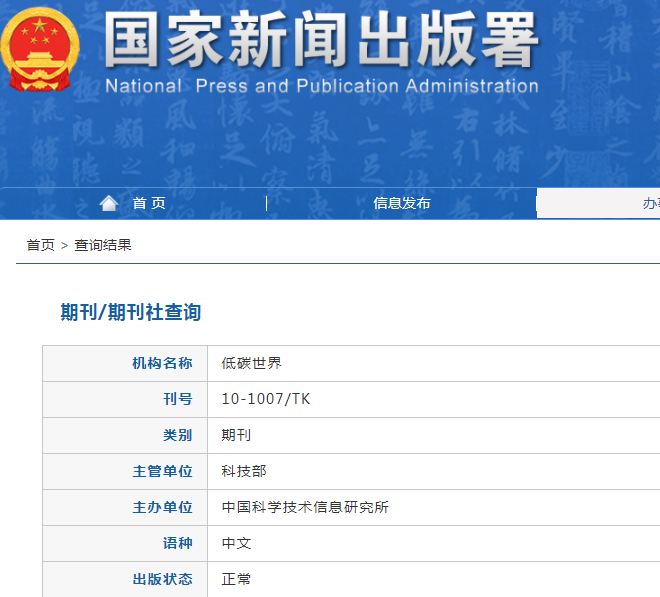Screen dimensions: 660x597
Task: Click the house icon in navigation bar
Action: coord(109,203)
